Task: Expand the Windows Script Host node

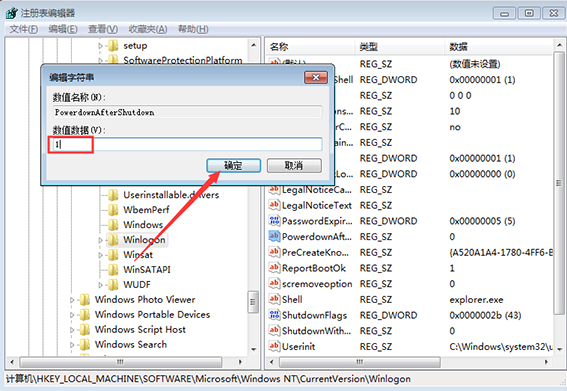Action: click(72, 330)
